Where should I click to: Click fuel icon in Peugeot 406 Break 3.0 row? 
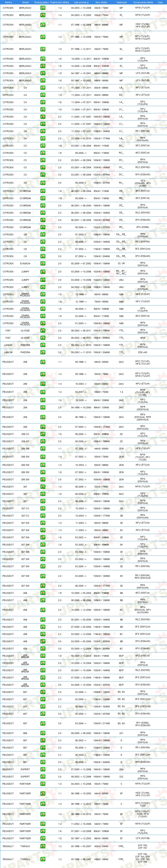coord(42,685)
